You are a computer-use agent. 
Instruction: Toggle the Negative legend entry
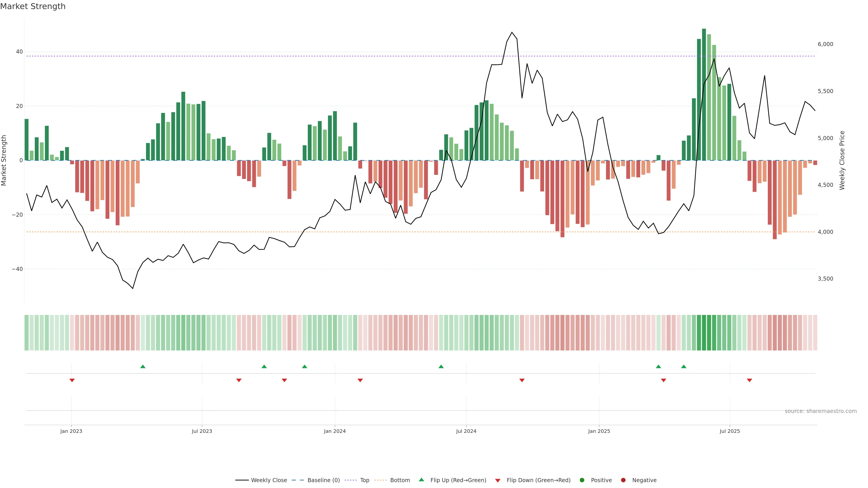(644, 480)
